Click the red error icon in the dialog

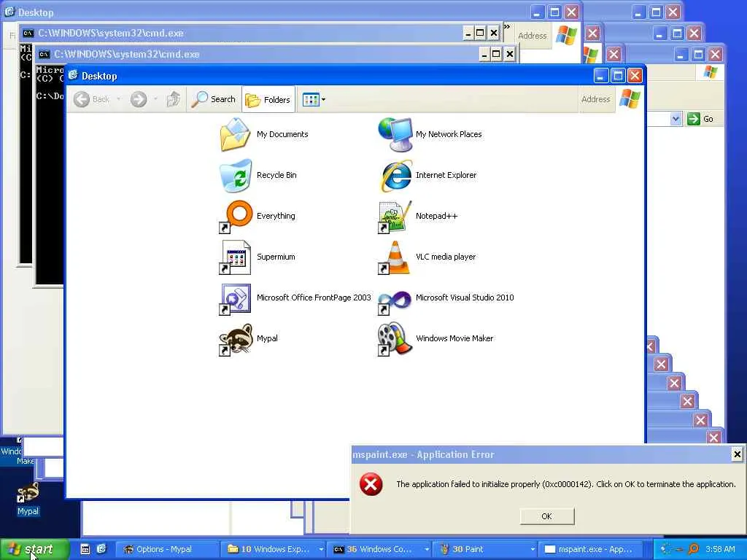pos(371,484)
